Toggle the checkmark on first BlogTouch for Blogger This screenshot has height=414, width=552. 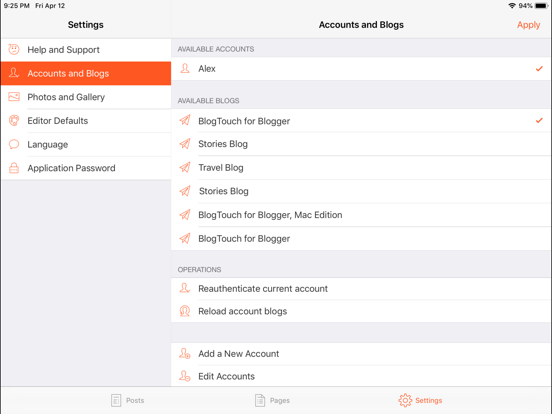[539, 120]
